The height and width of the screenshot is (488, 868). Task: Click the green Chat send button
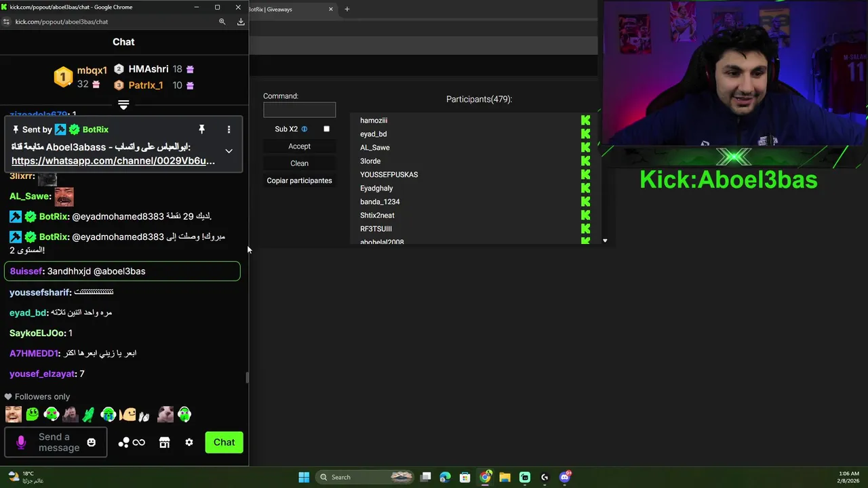(x=224, y=443)
